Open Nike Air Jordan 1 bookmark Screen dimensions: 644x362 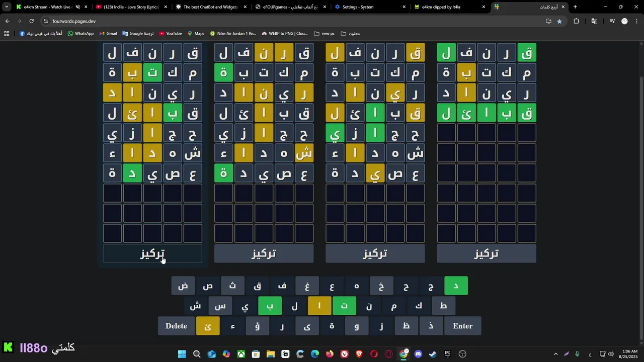coord(233,33)
